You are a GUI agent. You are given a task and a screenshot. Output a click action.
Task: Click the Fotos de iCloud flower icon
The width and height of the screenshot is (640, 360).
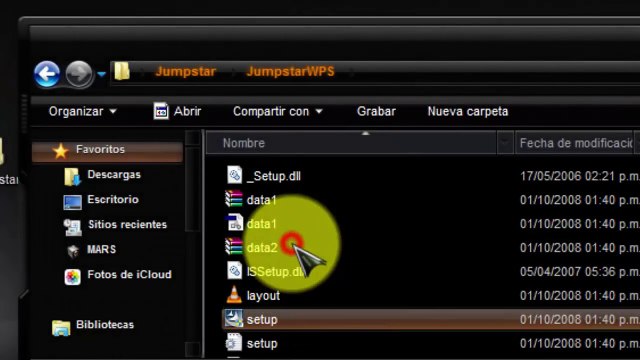pyautogui.click(x=72, y=277)
